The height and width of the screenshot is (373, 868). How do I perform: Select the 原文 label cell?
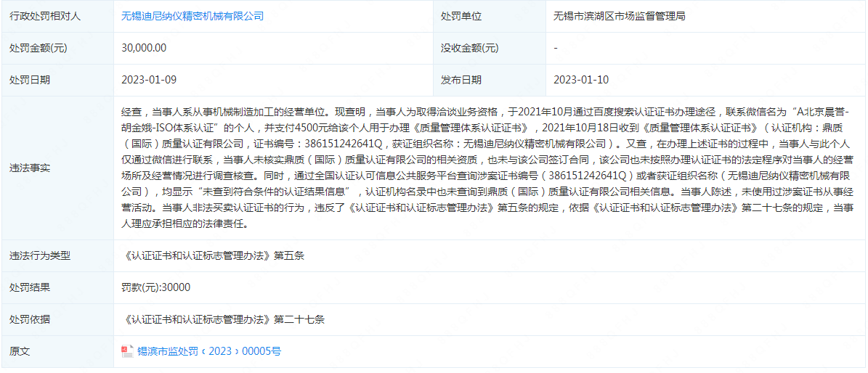point(57,351)
